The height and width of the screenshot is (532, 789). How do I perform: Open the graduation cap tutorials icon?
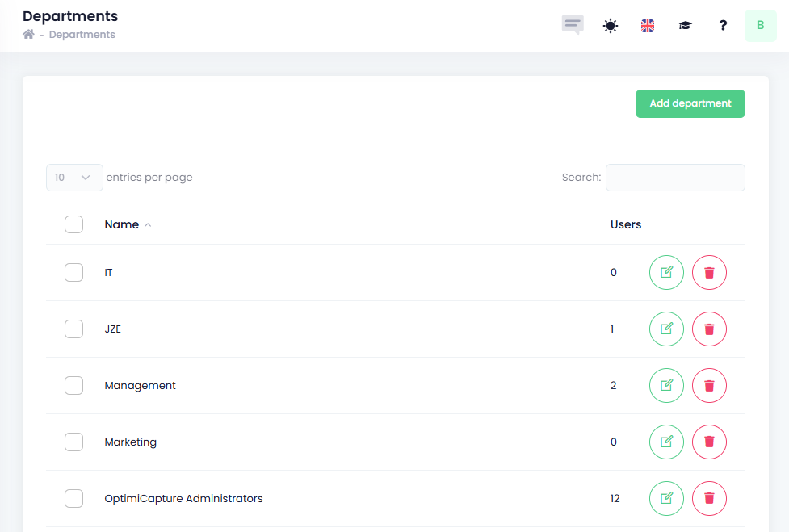pos(685,26)
